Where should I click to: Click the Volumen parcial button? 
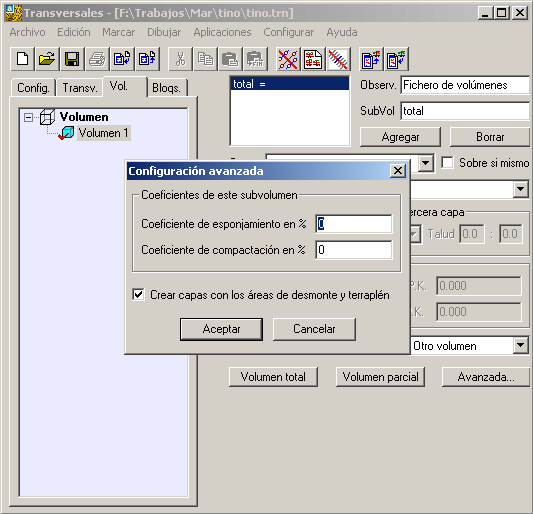pyautogui.click(x=380, y=377)
